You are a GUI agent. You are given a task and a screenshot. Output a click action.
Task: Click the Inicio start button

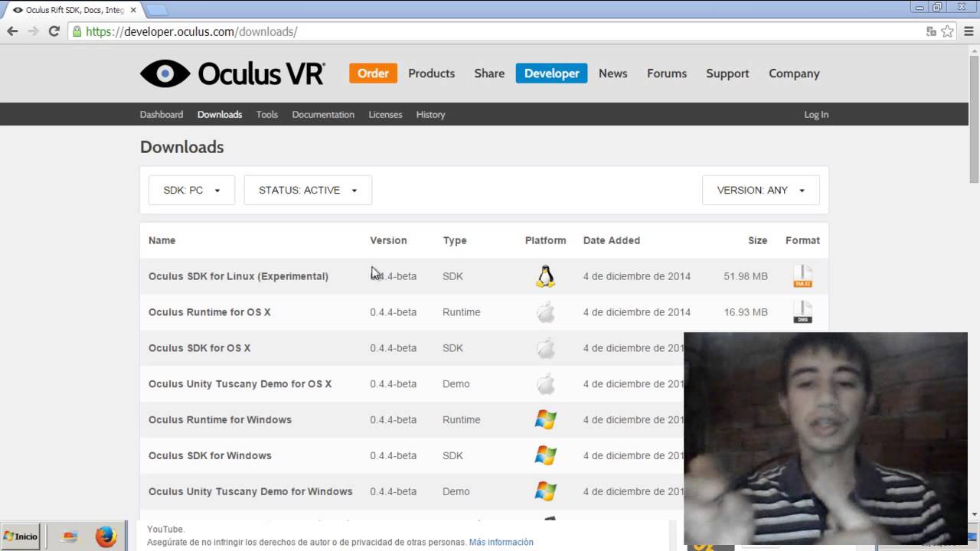tap(21, 536)
